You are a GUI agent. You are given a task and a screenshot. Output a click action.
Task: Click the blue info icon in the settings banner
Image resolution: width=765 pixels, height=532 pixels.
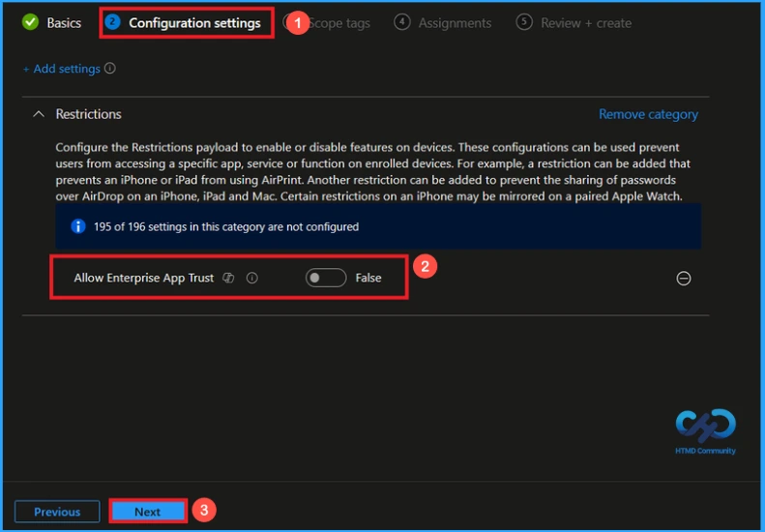pos(78,226)
